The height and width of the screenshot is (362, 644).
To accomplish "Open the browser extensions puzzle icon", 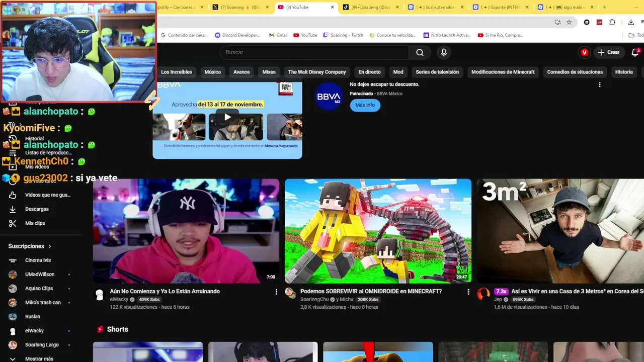I will point(612,22).
